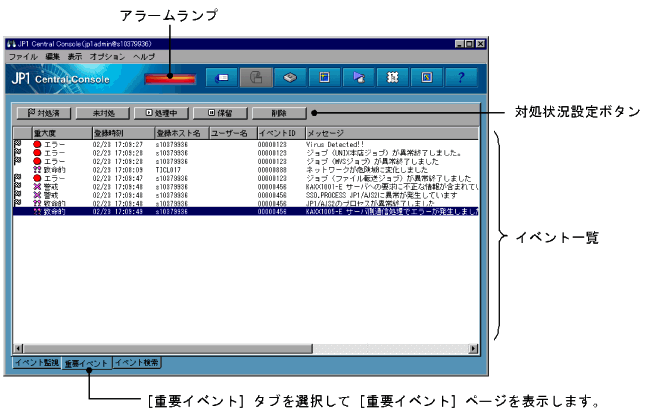
Task: Select the highlighted KAXX1005-E event row message
Action: tap(392, 211)
